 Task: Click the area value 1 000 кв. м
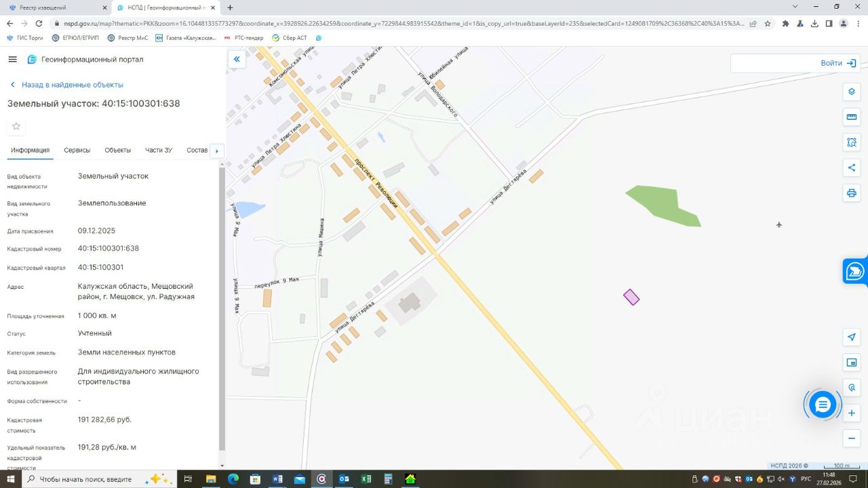[x=97, y=316]
